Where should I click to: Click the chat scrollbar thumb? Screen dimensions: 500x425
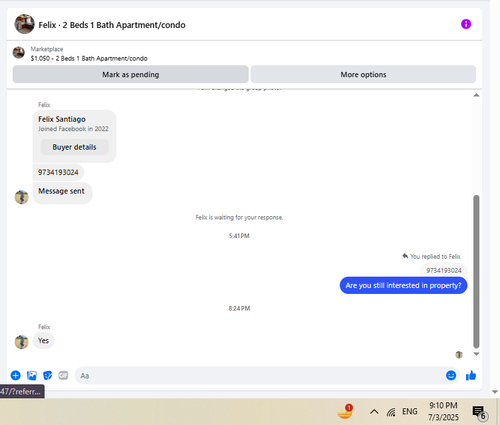tap(476, 272)
